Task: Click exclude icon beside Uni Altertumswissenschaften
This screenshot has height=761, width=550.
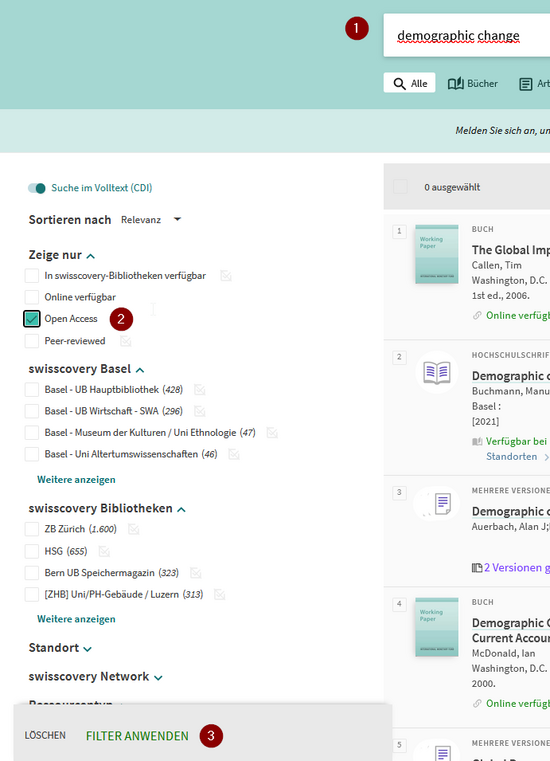Action: 234,455
